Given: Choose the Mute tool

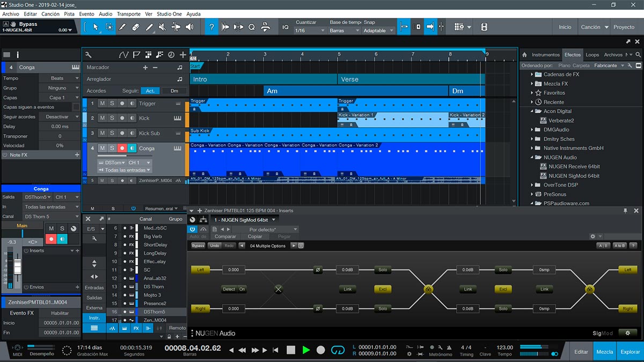Looking at the screenshot, I should click(x=163, y=27).
